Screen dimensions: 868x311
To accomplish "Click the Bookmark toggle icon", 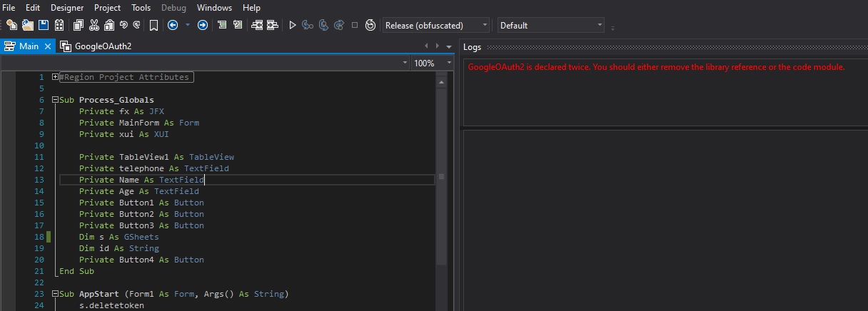I will pos(153,25).
